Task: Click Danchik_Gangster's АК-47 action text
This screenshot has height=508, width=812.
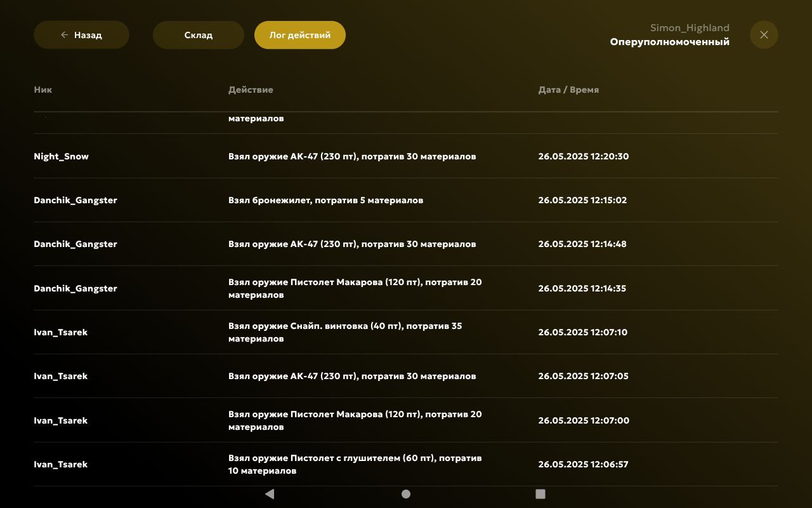Action: (352, 244)
